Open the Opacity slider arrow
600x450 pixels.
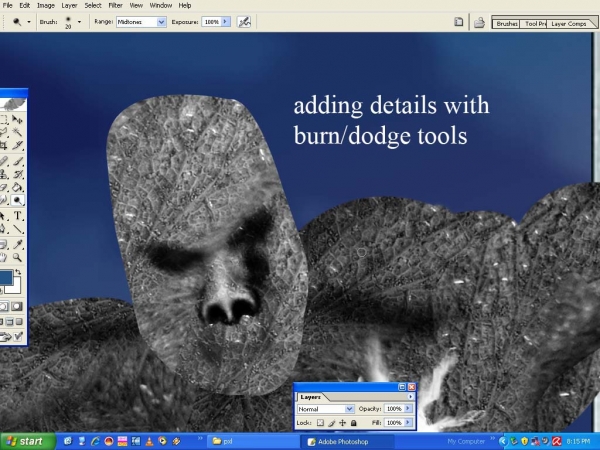click(x=408, y=409)
